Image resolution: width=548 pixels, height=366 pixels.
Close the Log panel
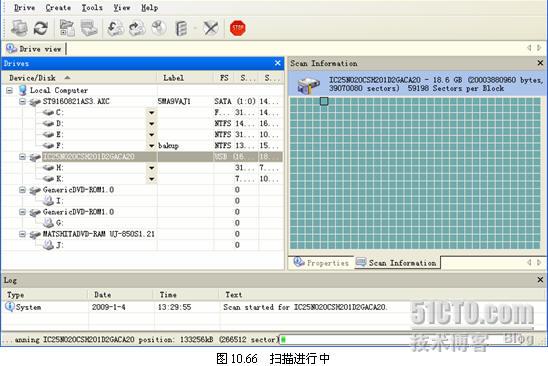pyautogui.click(x=540, y=280)
